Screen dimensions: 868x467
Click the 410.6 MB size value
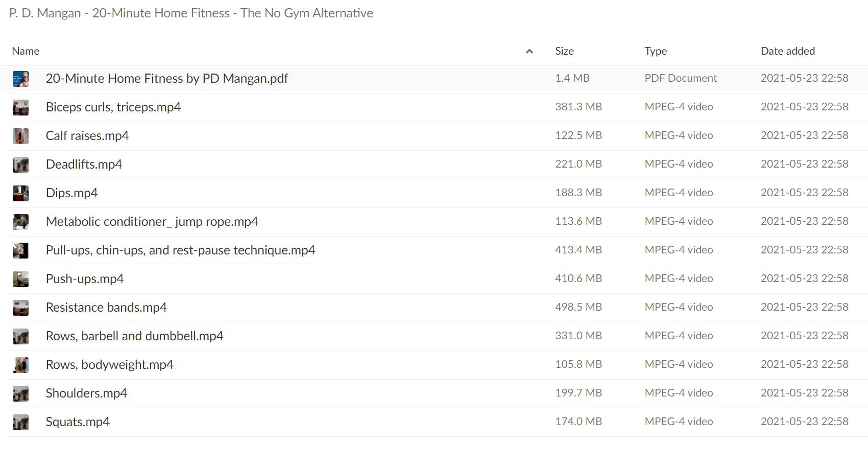578,278
